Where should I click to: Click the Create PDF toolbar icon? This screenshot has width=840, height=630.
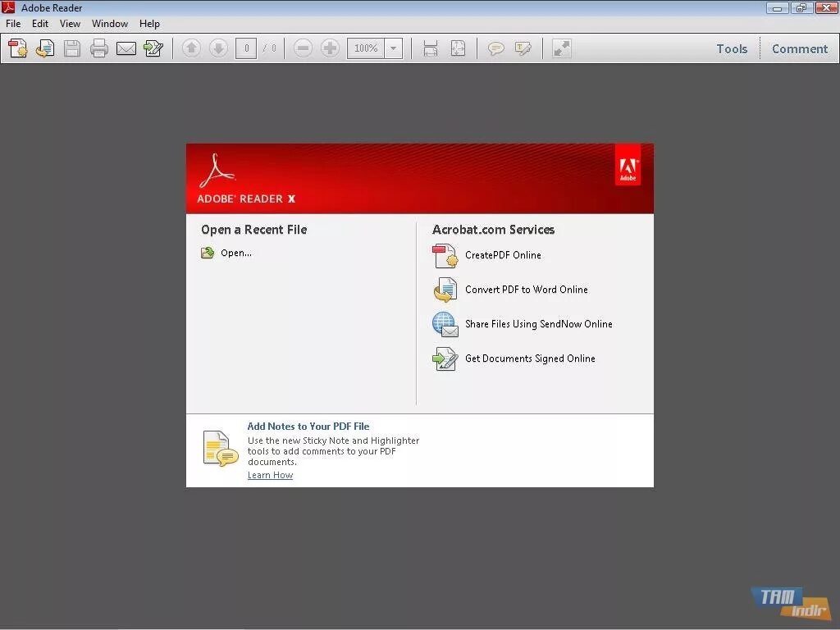coord(18,48)
